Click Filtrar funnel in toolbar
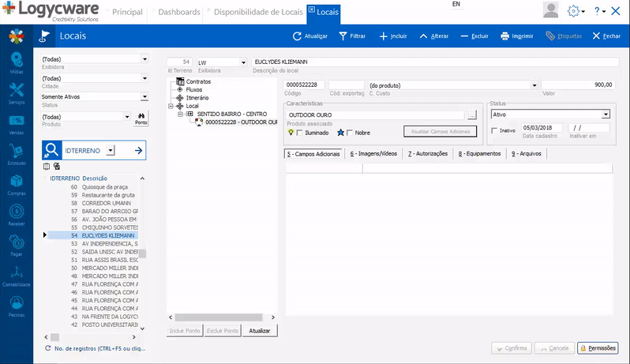This screenshot has width=630, height=364. click(352, 36)
